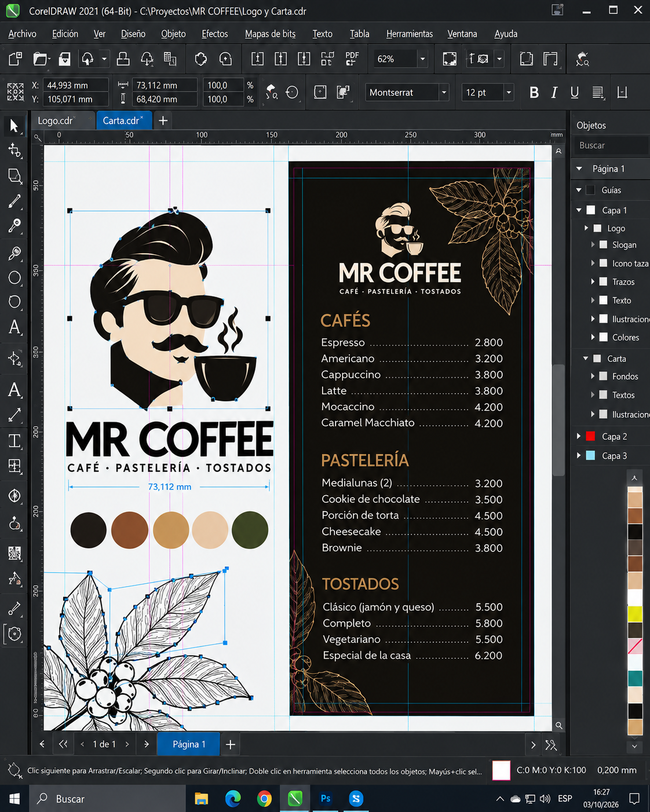Screen dimensions: 650x812
Task: Open the Photoshop taskbar icon
Action: point(326,799)
